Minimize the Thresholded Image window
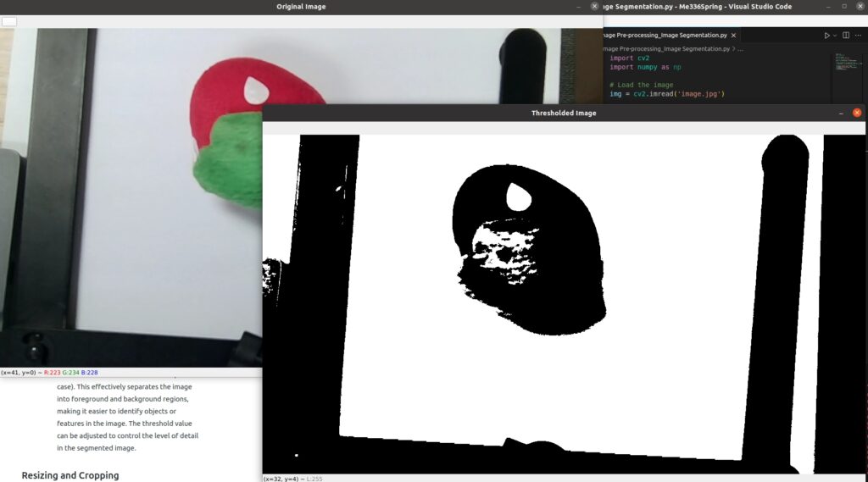The image size is (868, 482). coord(842,113)
